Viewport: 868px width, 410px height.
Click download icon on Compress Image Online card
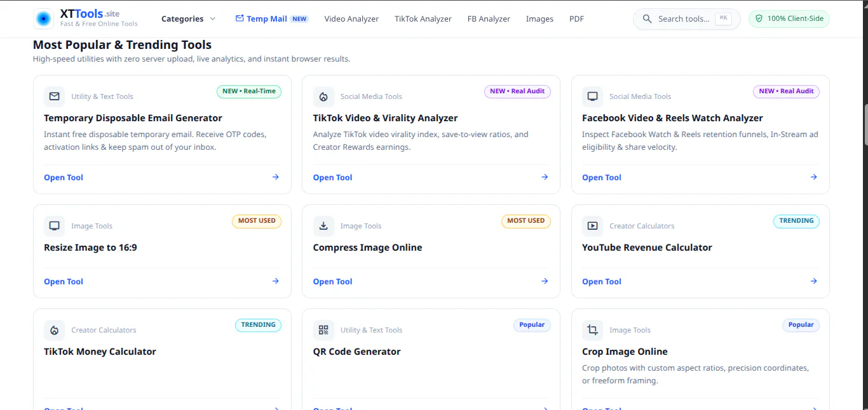pyautogui.click(x=323, y=226)
